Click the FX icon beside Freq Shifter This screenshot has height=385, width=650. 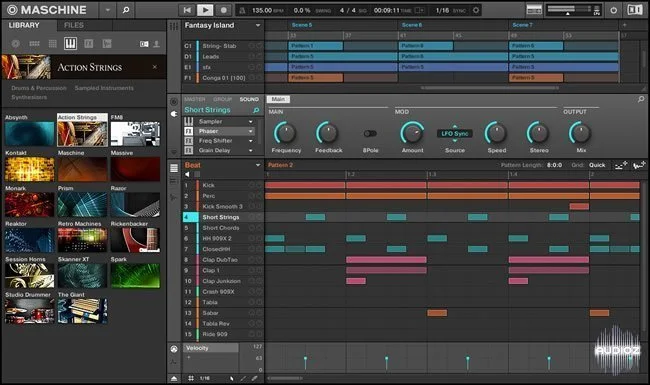(x=189, y=140)
